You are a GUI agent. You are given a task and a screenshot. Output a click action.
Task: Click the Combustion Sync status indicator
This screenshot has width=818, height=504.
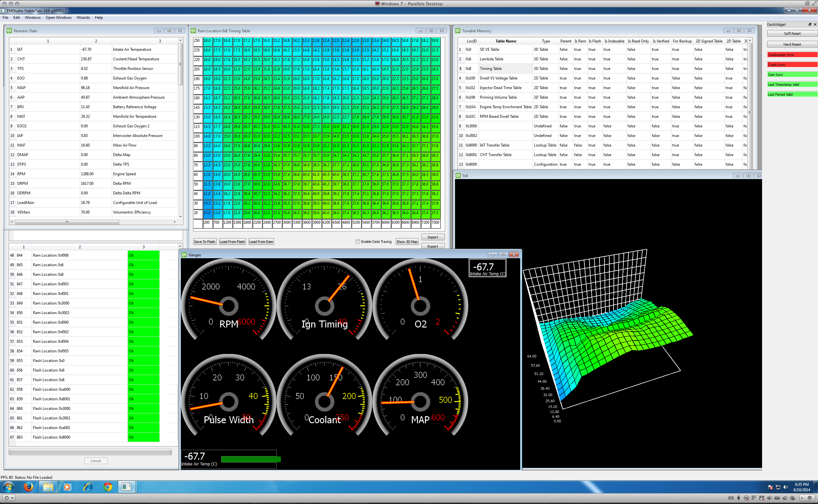(792, 55)
